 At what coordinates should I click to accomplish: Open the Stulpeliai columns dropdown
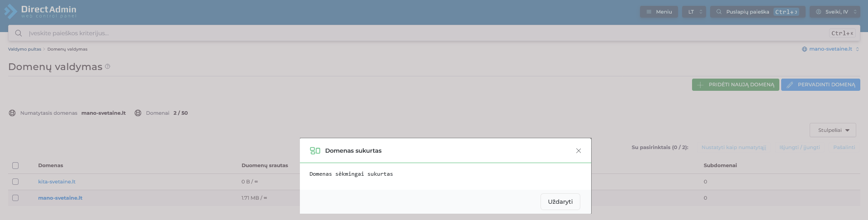832,130
